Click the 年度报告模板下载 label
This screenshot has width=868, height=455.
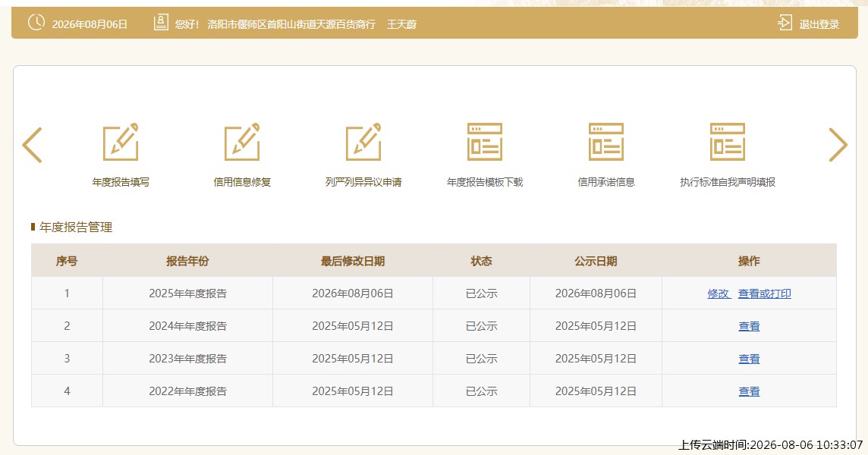point(485,182)
